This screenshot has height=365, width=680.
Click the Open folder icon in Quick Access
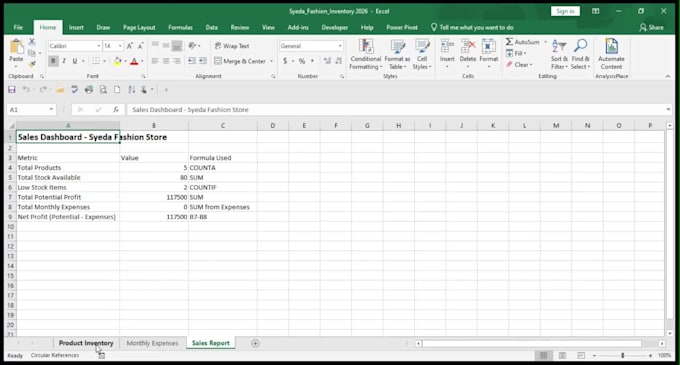pyautogui.click(x=60, y=90)
